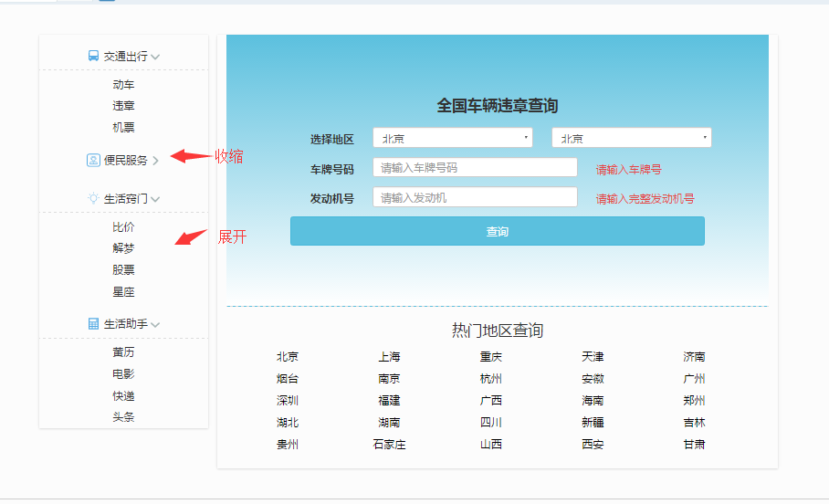Open the 电影 menu item
The image size is (829, 504).
[124, 374]
